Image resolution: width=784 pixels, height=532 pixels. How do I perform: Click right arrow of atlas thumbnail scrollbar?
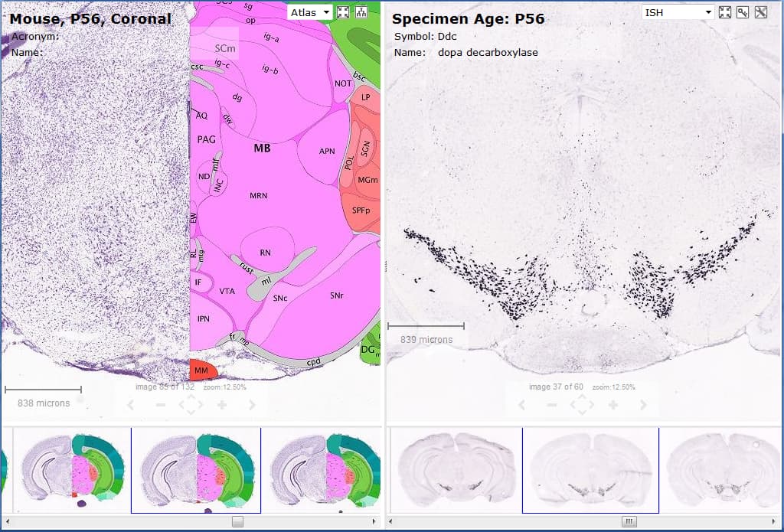coord(374,521)
